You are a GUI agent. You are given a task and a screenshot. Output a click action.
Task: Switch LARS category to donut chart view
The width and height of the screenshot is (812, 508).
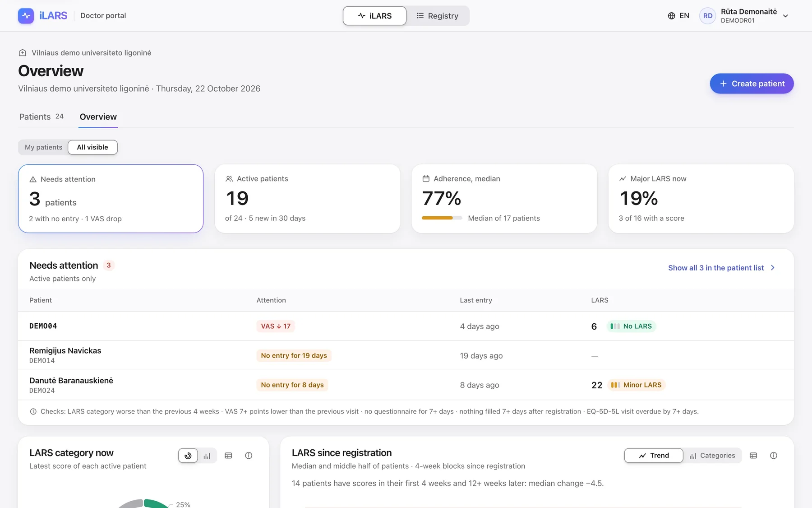click(x=188, y=456)
